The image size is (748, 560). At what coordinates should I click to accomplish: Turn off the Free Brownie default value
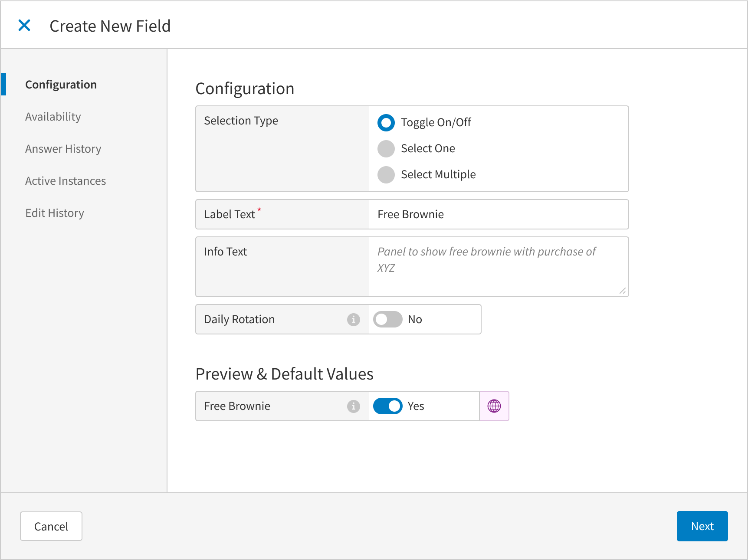387,406
